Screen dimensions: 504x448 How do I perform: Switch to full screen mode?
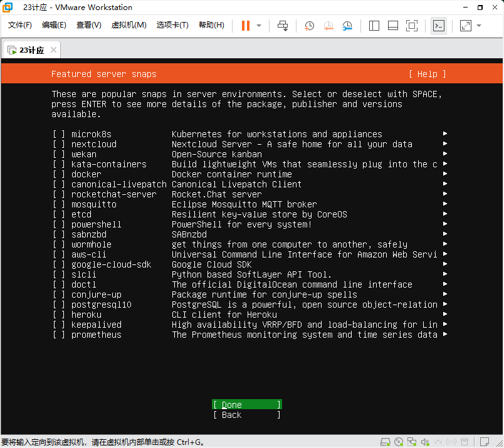(x=412, y=26)
